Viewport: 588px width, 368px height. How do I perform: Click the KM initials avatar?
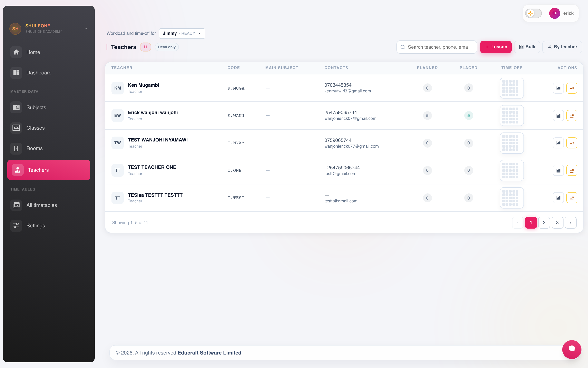click(118, 88)
